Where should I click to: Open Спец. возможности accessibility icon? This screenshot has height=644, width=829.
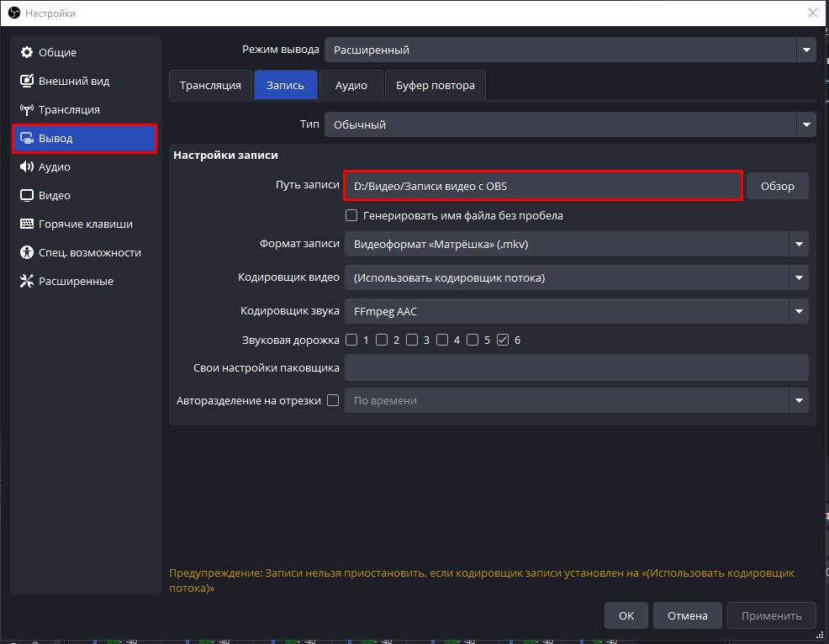tap(26, 253)
